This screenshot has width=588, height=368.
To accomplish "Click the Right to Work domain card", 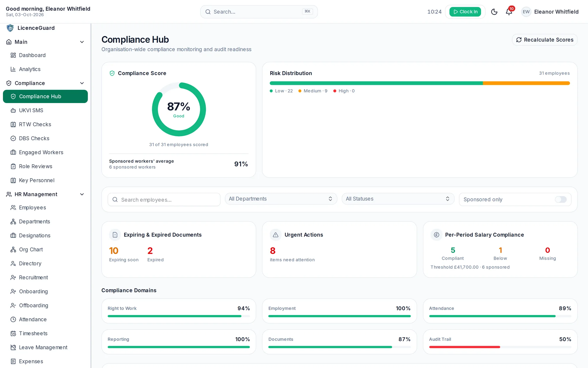I will point(179,311).
